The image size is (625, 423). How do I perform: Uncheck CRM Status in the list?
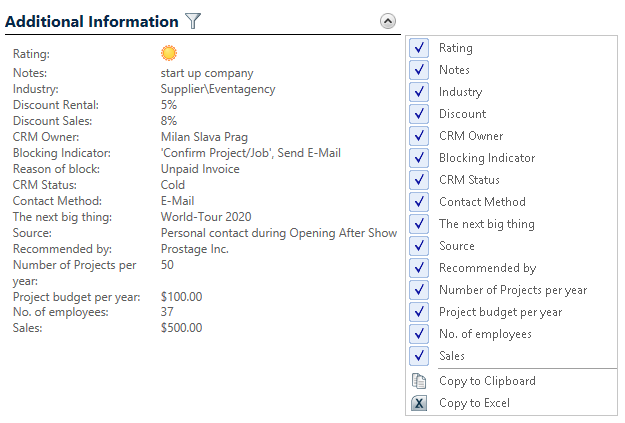pyautogui.click(x=420, y=180)
